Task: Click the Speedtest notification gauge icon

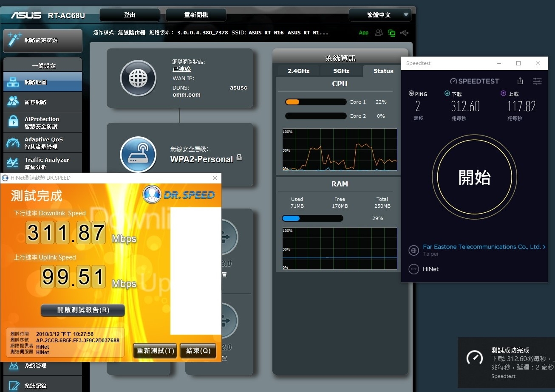Action: pos(474,358)
